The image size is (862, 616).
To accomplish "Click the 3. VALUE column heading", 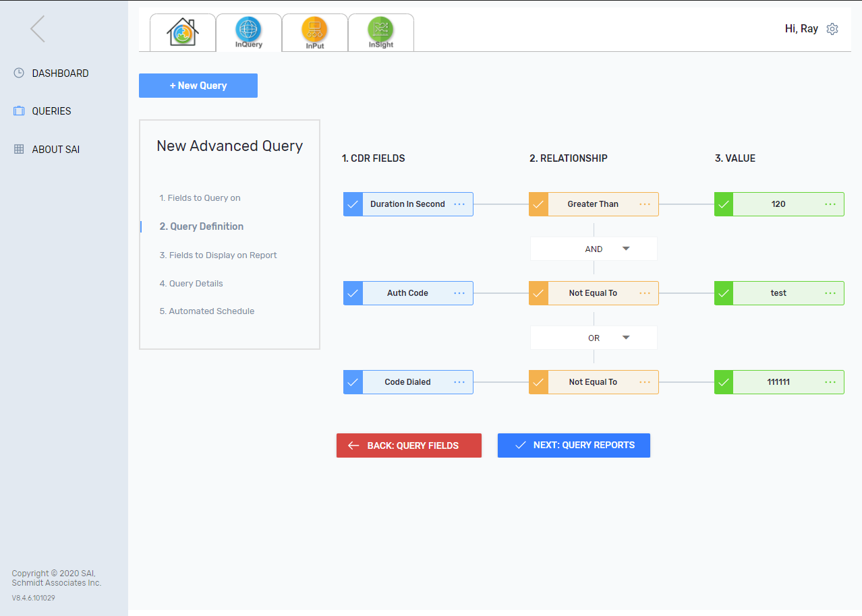I will 735,158.
